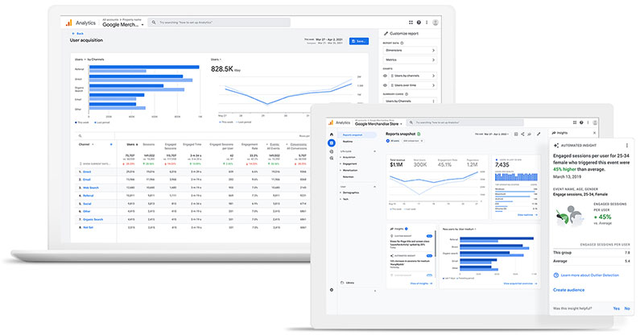Screen dimensions: 644x335
Task: Expand the Metrics row in Customize report
Action: click(410, 60)
